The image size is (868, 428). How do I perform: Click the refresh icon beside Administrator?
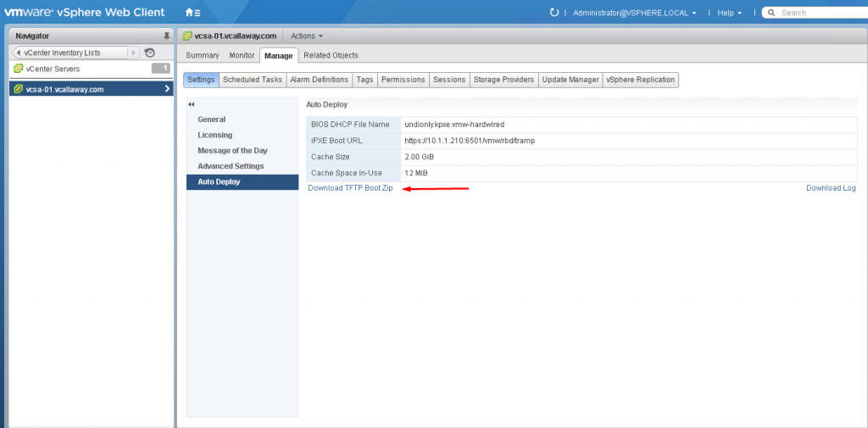[554, 13]
